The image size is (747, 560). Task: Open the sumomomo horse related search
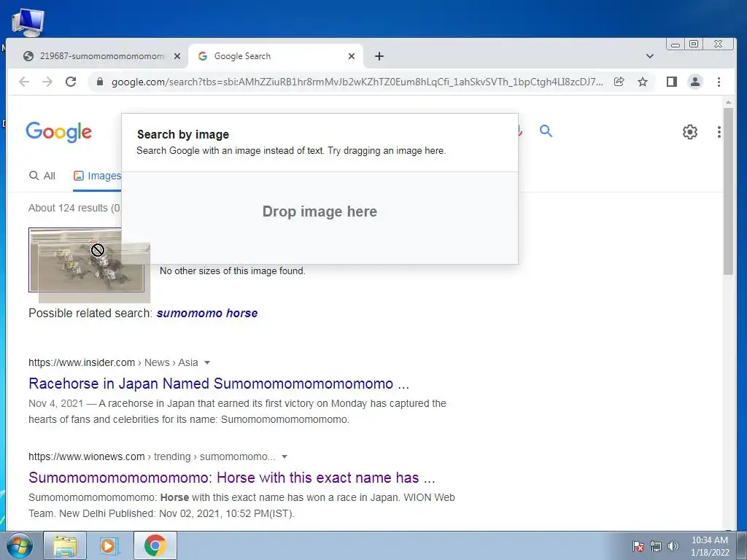click(207, 313)
